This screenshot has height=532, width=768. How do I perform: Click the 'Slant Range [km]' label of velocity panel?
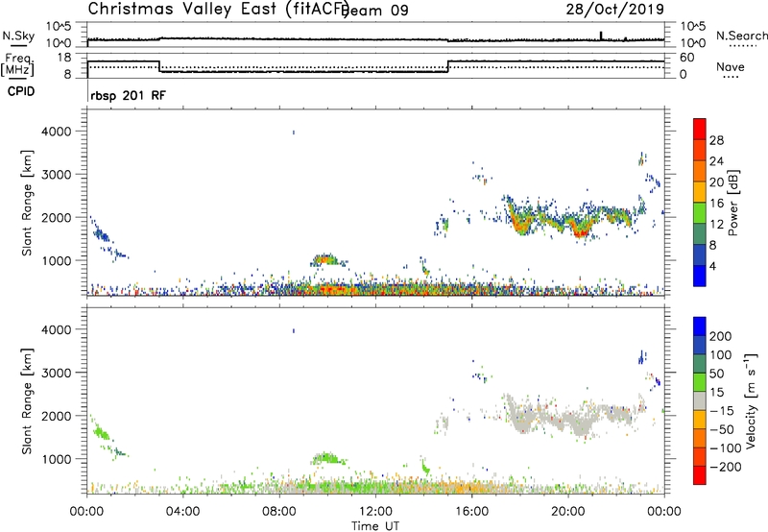click(x=27, y=401)
